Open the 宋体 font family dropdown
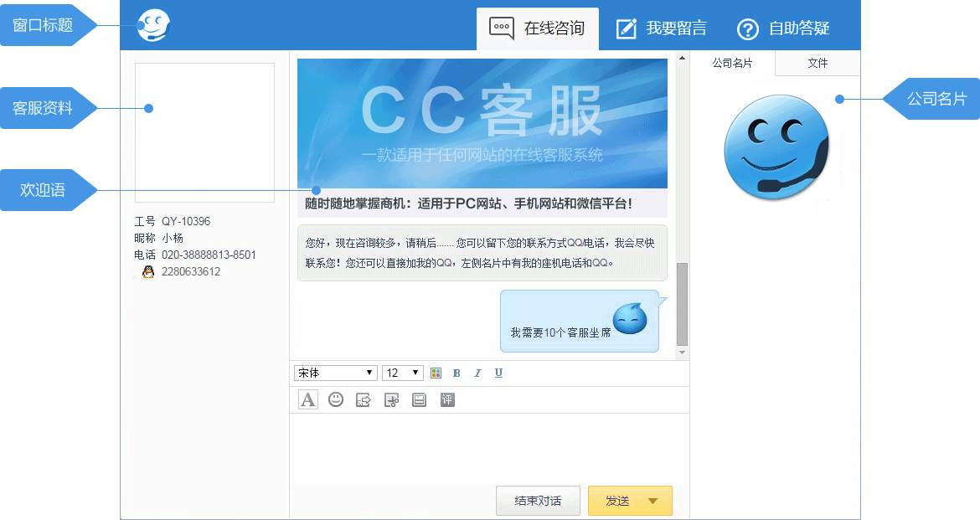This screenshot has height=520, width=980. (x=335, y=373)
